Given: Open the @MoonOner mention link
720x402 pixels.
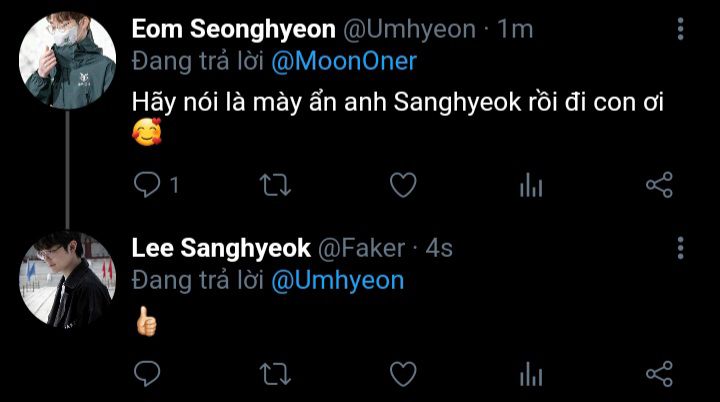Looking at the screenshot, I should pos(344,62).
